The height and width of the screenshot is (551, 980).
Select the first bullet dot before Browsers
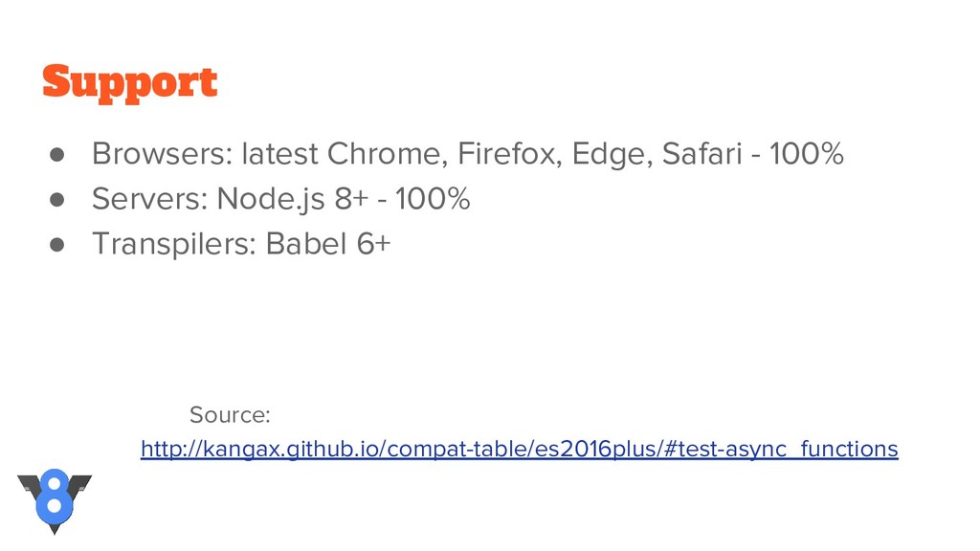coord(56,155)
